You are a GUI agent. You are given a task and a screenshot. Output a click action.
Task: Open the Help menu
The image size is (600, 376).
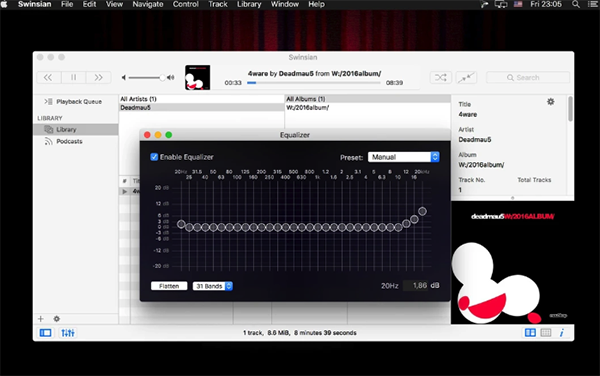click(x=316, y=4)
